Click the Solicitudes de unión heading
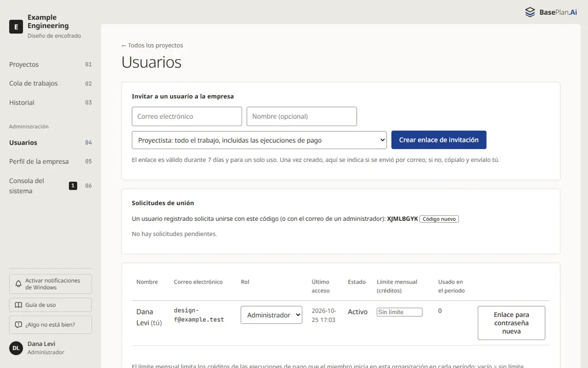The height and width of the screenshot is (368, 588). pyautogui.click(x=163, y=203)
